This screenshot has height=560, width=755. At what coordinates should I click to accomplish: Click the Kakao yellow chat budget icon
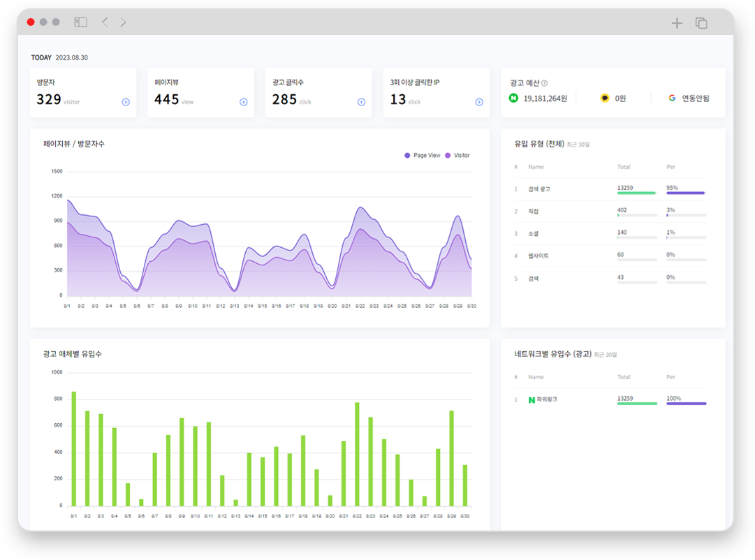pos(605,98)
